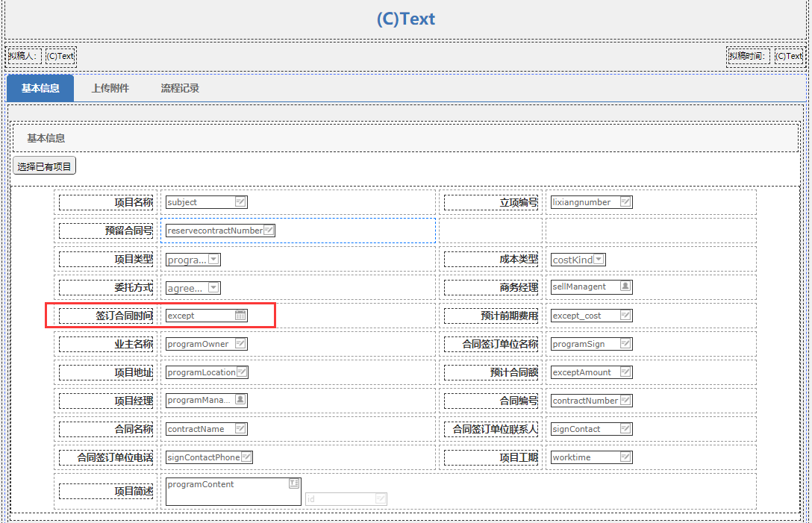Viewport: 812px width, 523px height.
Task: Expand the progra... dropdown for 项目类型
Action: coord(213,260)
